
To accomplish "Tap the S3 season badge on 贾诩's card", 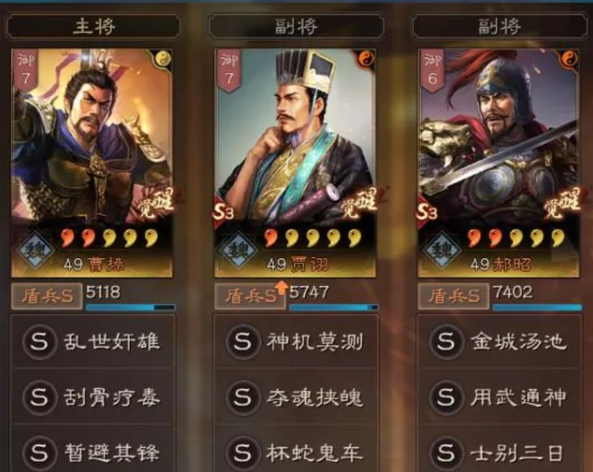I will 223,213.
